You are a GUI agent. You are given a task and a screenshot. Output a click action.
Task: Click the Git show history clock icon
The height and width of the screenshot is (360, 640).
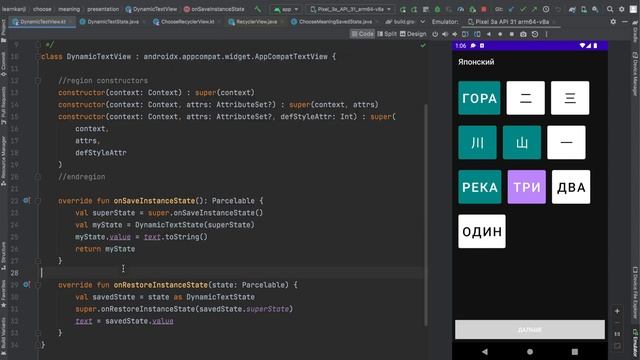[x=546, y=9]
